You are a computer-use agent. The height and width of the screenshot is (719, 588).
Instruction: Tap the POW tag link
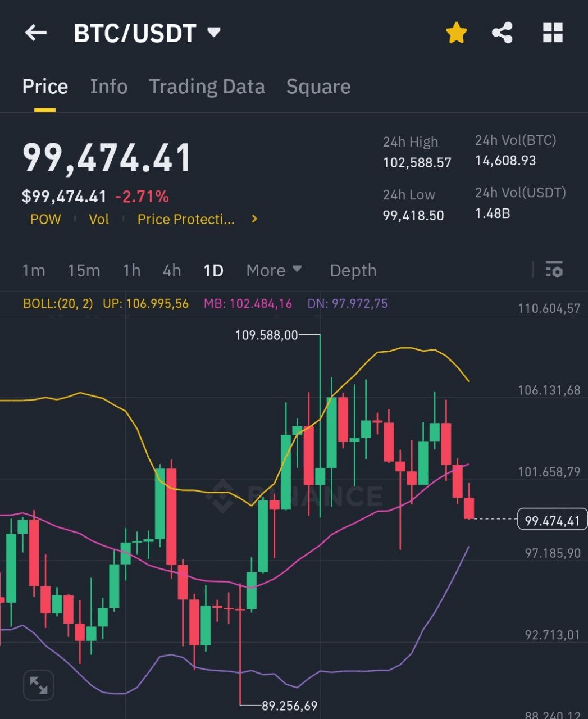tap(45, 219)
